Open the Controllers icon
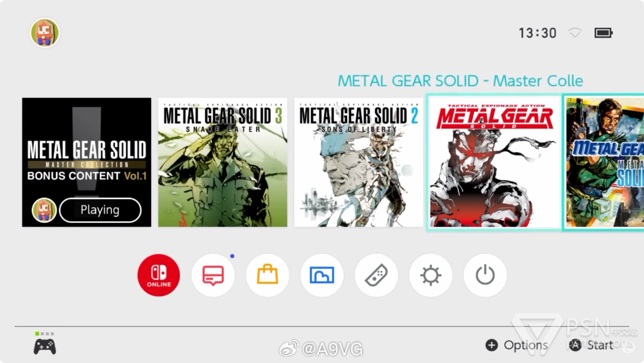 [376, 275]
